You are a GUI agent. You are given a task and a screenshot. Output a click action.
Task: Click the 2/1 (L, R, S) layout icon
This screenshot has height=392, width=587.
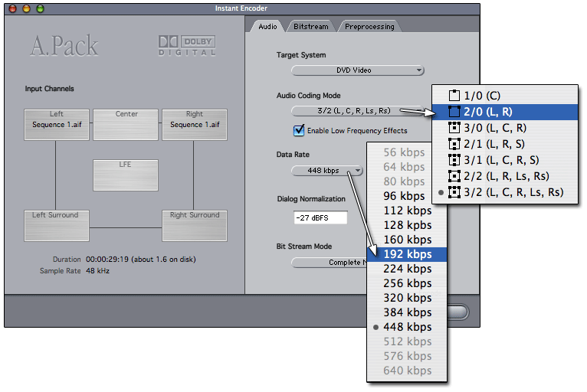(x=454, y=144)
